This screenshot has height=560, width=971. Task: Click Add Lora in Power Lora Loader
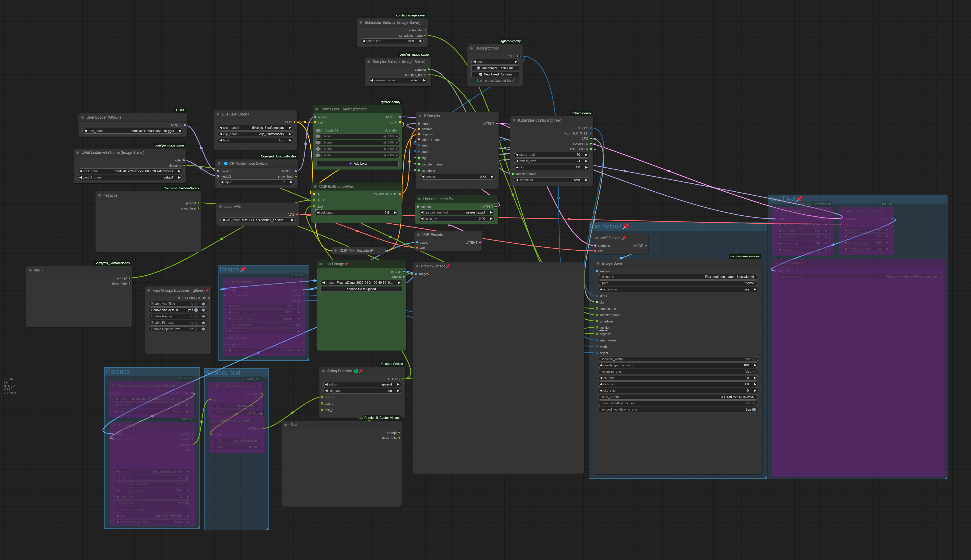tap(357, 164)
